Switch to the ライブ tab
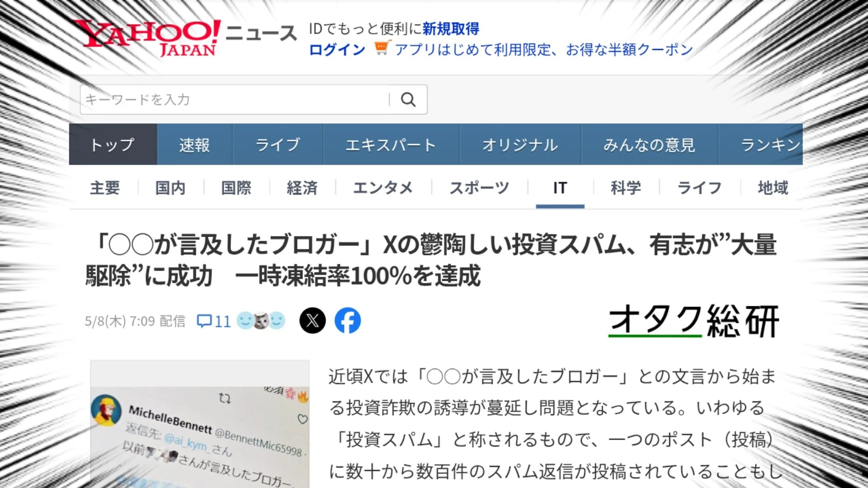The height and width of the screenshot is (488, 868). 278,144
